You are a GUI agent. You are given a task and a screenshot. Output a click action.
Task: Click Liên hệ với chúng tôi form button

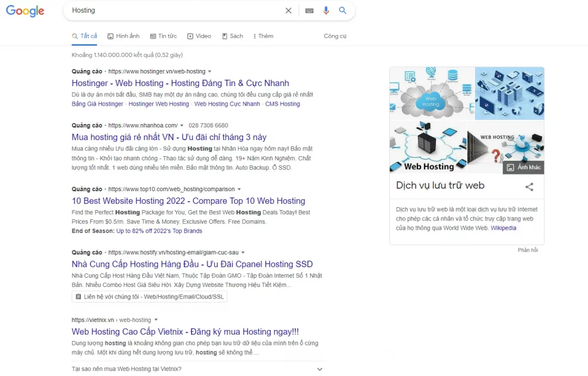click(x=149, y=297)
